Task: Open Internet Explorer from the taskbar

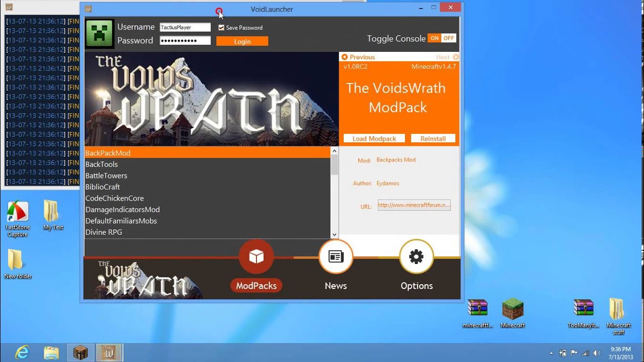Action: click(22, 352)
